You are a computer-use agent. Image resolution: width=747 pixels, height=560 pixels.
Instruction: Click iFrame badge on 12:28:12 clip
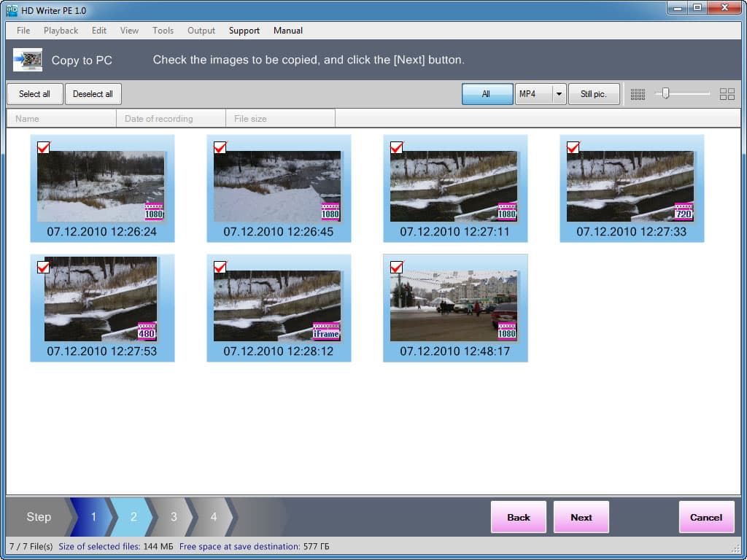(x=326, y=332)
